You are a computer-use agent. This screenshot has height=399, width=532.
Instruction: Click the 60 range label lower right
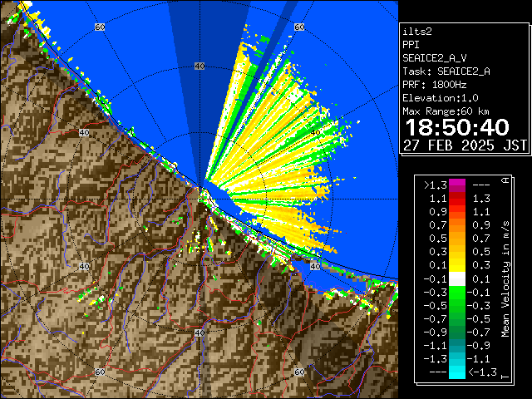299,372
